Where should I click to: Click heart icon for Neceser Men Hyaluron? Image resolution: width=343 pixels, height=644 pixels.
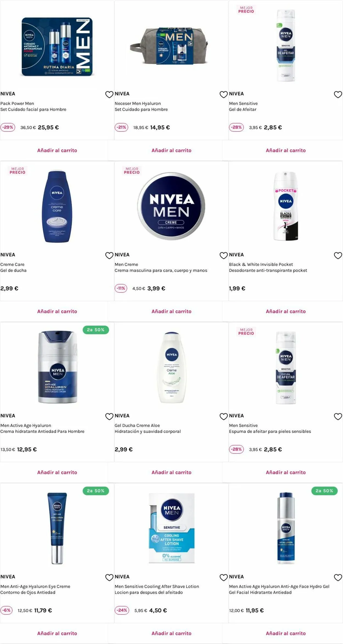tap(224, 95)
